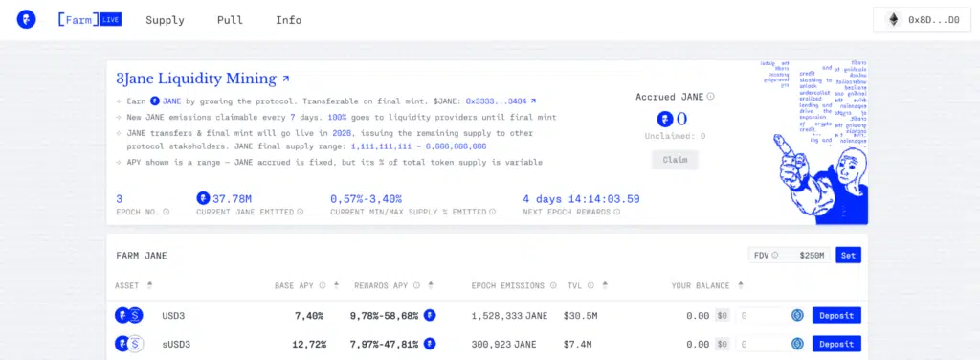Click the info icon beside REWARDS APY
Viewport: 980px width, 360px height.
tap(416, 285)
